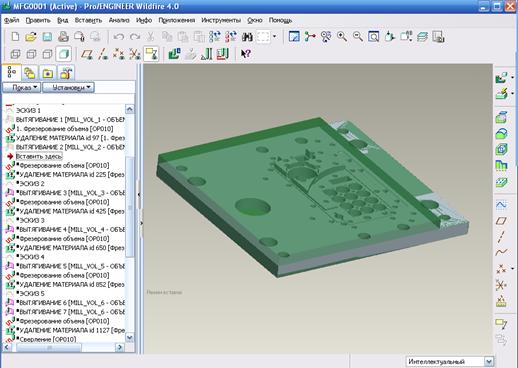Open the Инструменты menu
This screenshot has width=518, height=368.
[221, 20]
